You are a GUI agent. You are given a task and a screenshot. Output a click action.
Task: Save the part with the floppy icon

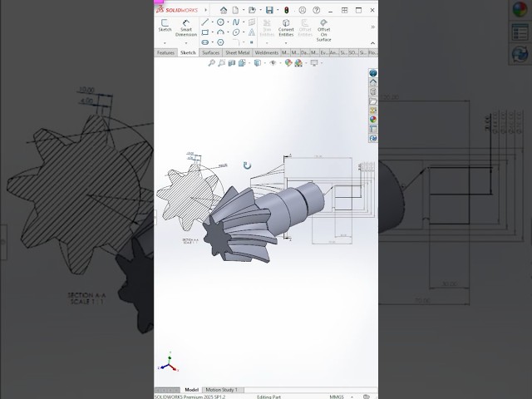click(x=269, y=10)
